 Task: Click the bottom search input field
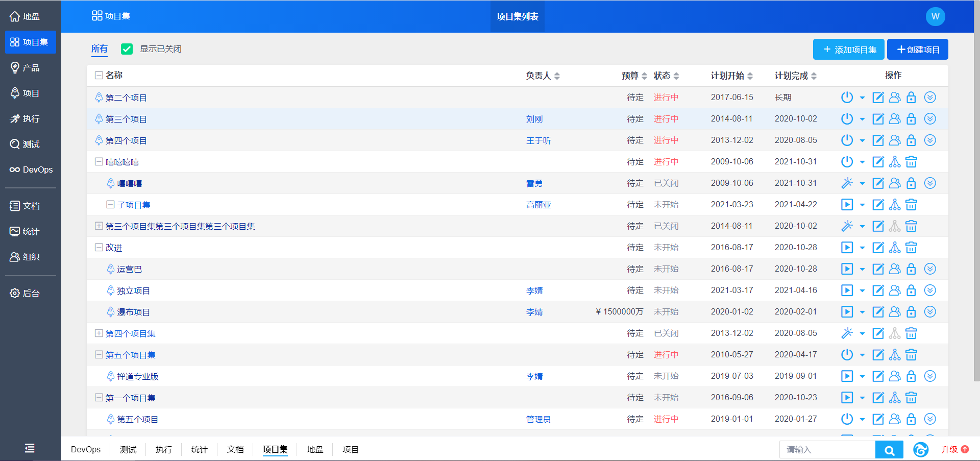pyautogui.click(x=827, y=450)
